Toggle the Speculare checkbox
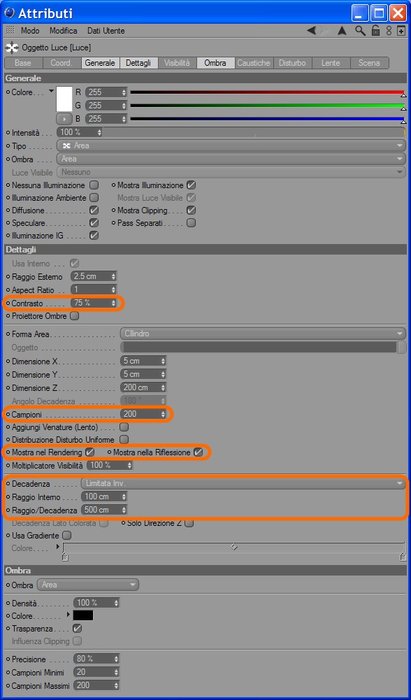This screenshot has width=411, height=700. point(94,222)
